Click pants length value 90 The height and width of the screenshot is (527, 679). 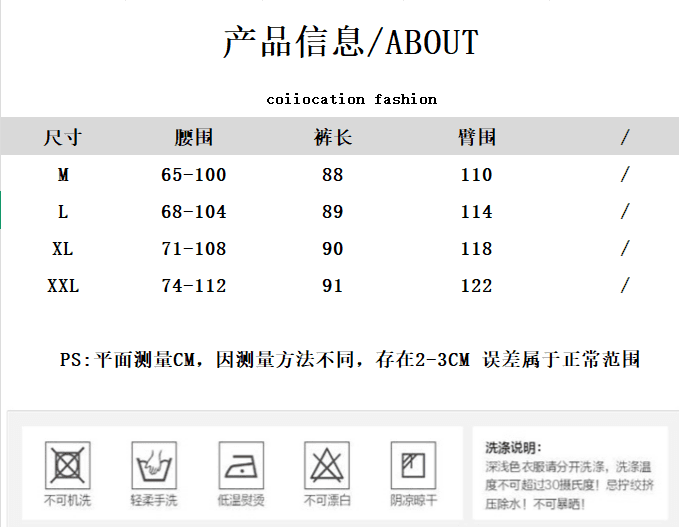click(x=333, y=249)
